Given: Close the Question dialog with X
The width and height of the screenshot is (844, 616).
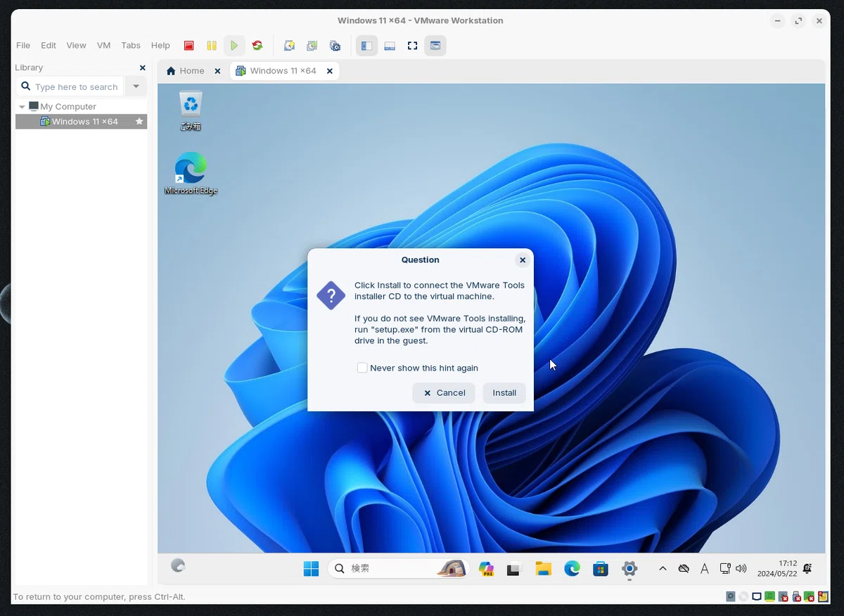Looking at the screenshot, I should [523, 260].
